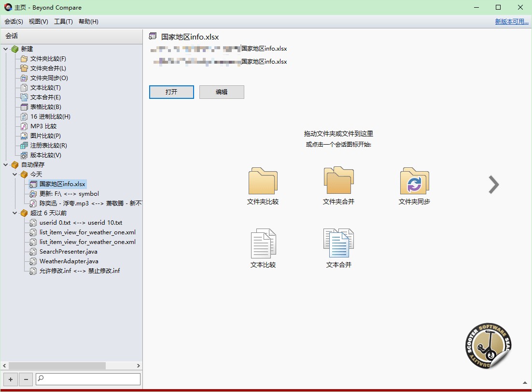This screenshot has width=532, height=392.
Task: Click the 打开 button
Action: tap(171, 92)
